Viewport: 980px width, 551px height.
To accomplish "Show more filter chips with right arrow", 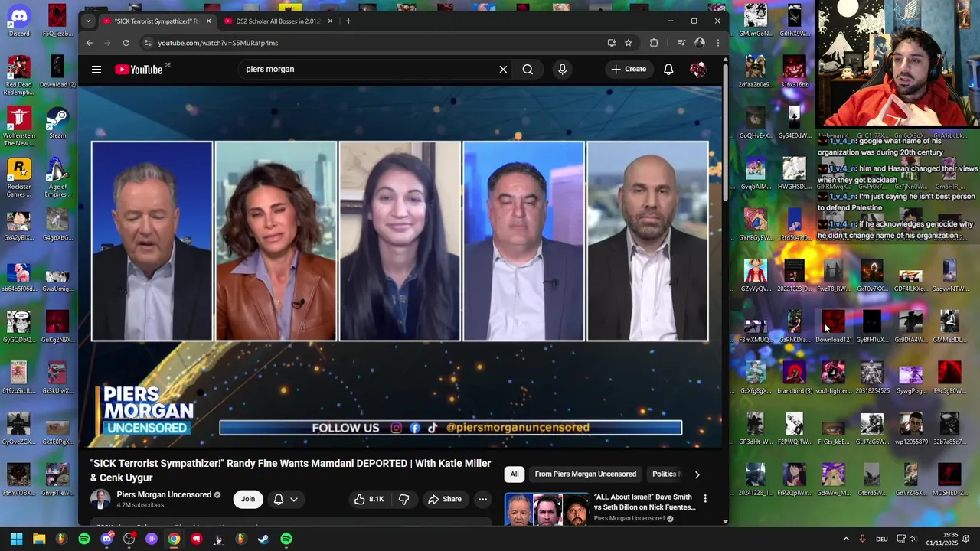I will coord(697,474).
